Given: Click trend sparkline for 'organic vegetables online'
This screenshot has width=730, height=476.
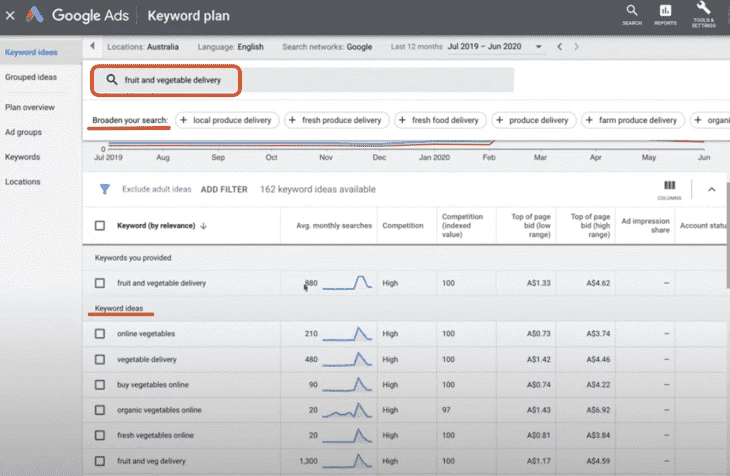Looking at the screenshot, I should click(x=347, y=409).
